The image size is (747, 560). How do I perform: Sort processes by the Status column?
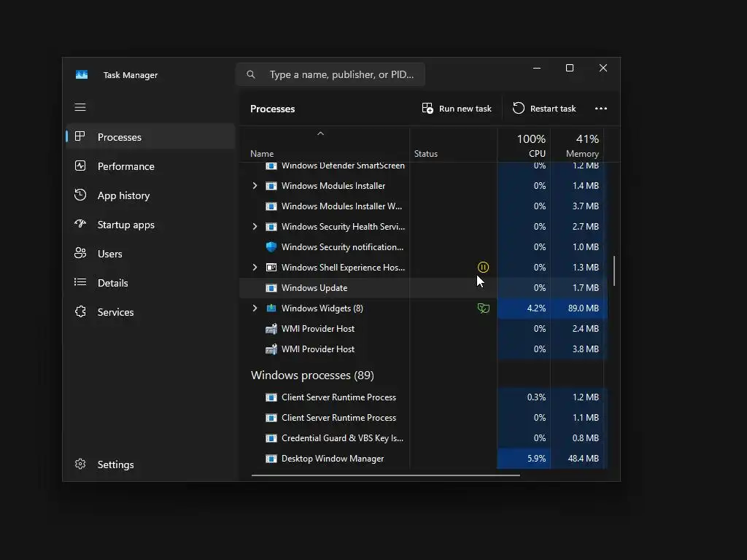tap(453, 145)
